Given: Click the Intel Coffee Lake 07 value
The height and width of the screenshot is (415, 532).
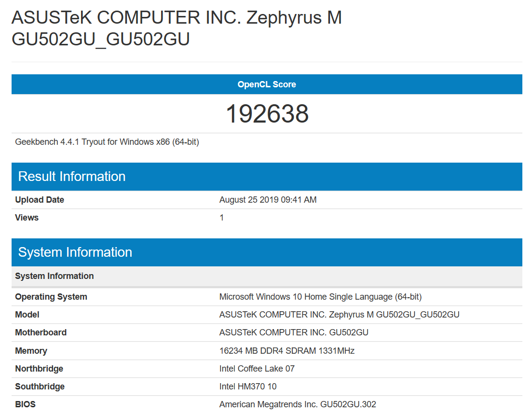Looking at the screenshot, I should (x=257, y=369).
